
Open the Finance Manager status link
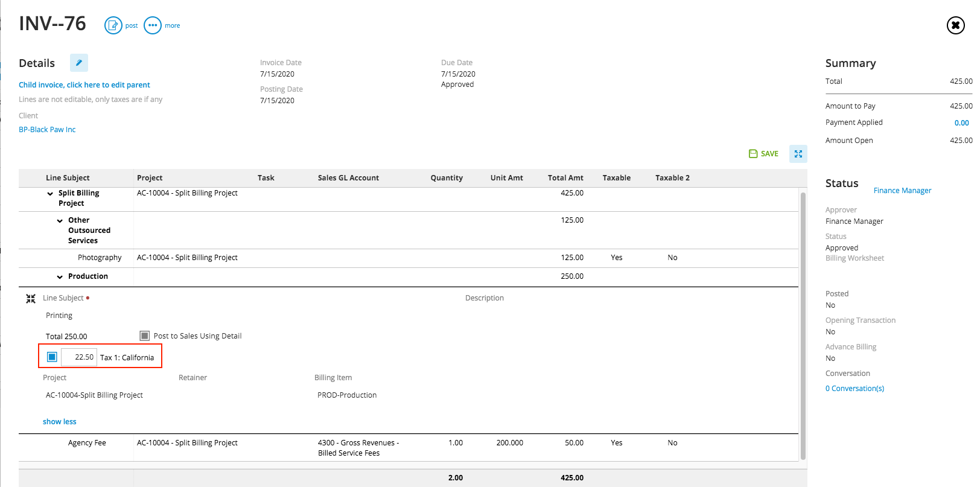902,191
